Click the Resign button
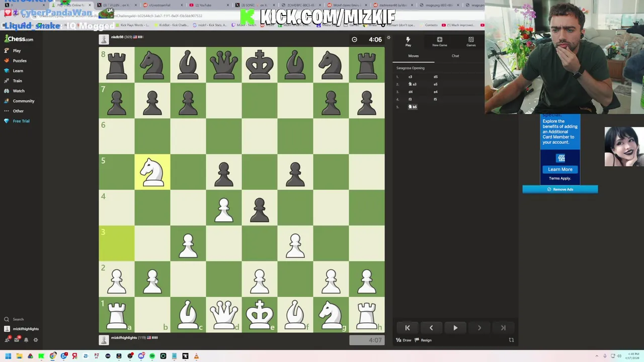Image resolution: width=644 pixels, height=362 pixels. 423,340
